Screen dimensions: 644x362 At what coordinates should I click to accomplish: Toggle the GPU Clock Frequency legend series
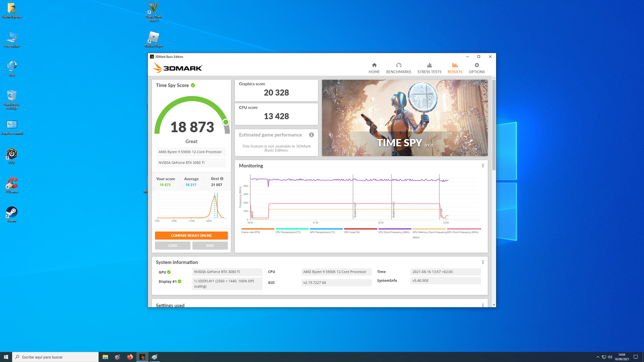tap(464, 231)
